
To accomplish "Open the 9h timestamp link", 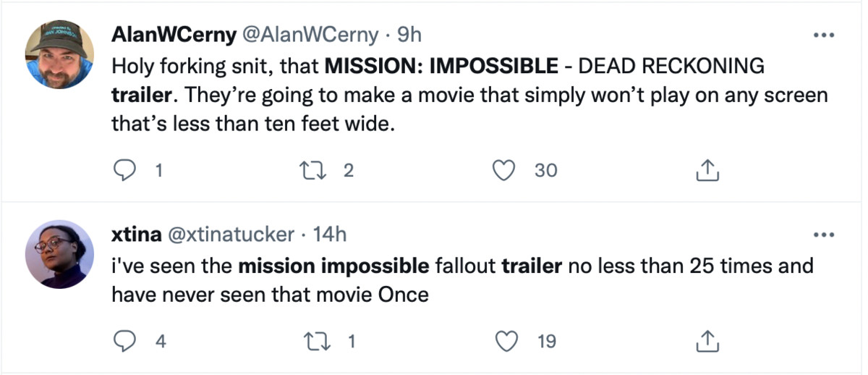I will [x=409, y=34].
